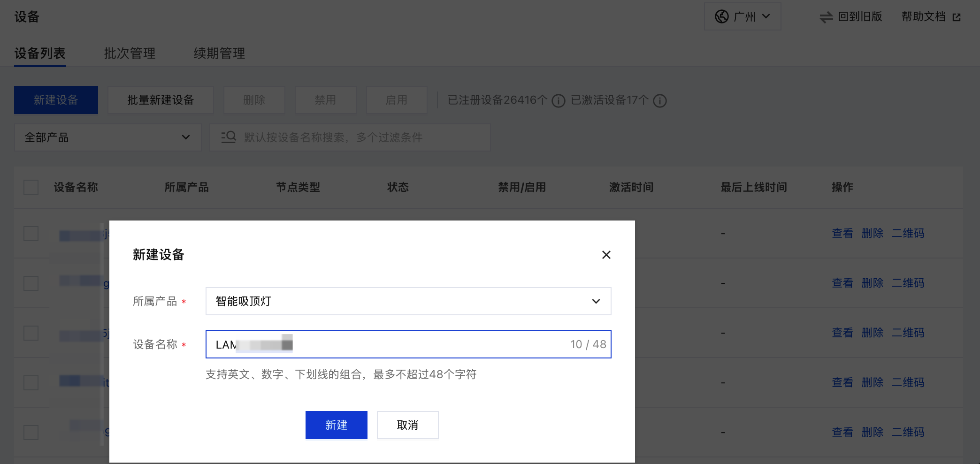Click 删除 in the fifth row
The image size is (980, 464).
pos(872,433)
